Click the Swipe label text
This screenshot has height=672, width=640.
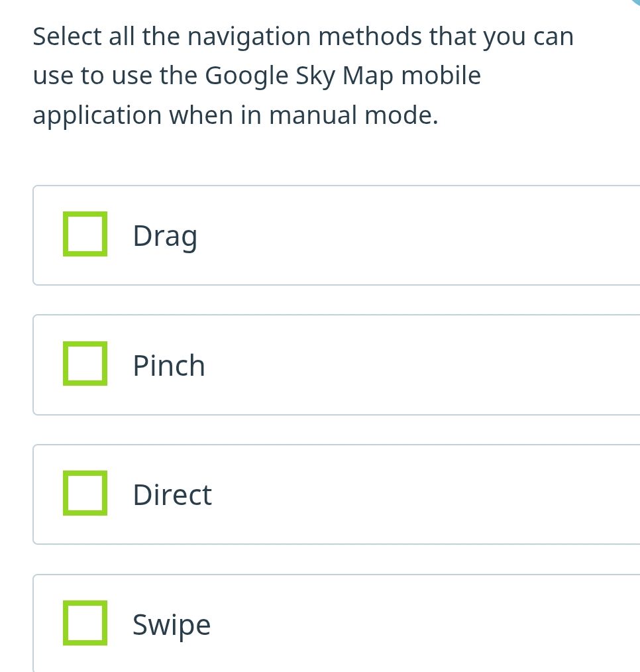click(171, 623)
